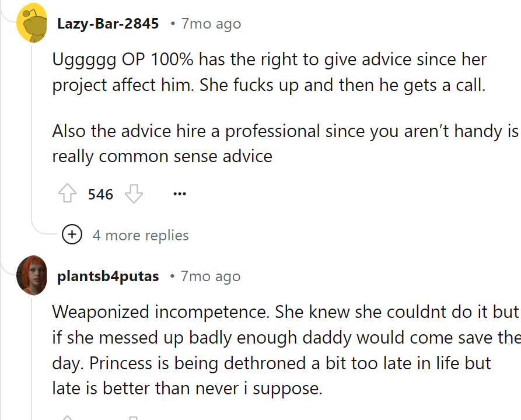Click the plus icon to expand hidden replies

pos(72,235)
